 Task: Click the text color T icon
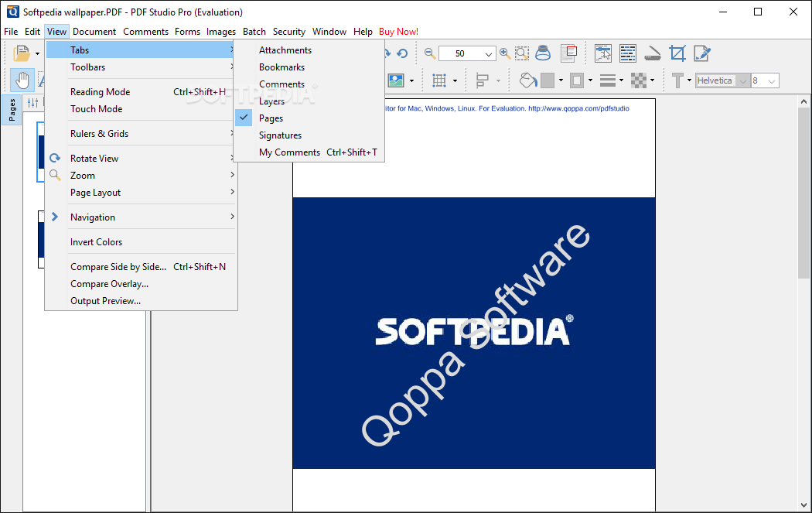click(x=677, y=80)
